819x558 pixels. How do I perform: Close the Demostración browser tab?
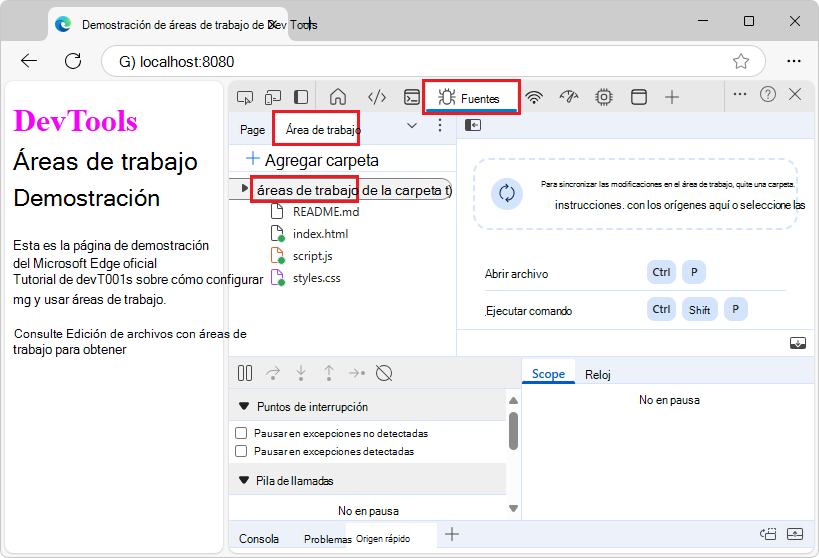click(272, 24)
